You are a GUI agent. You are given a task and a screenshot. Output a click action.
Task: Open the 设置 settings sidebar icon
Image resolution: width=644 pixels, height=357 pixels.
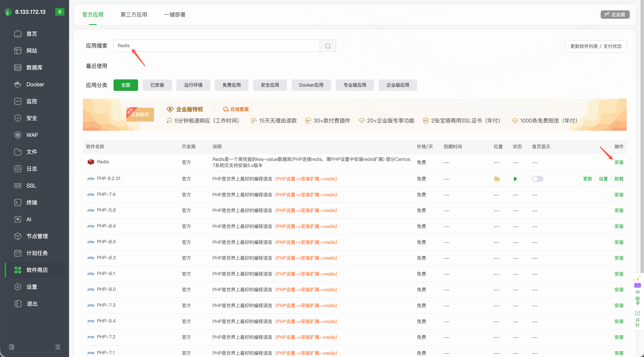tap(18, 287)
